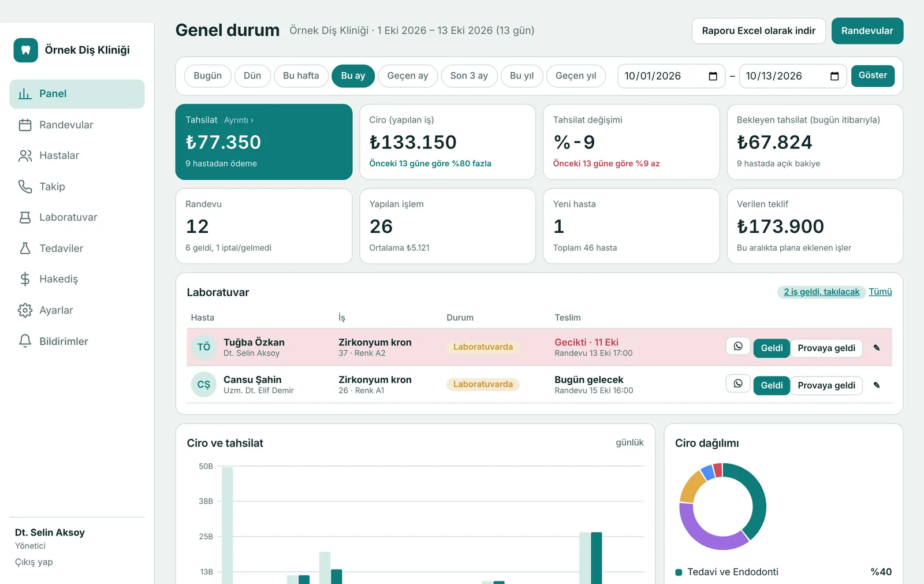Select the Son 3 ay filter
Screen dimensions: 924x584
tap(469, 76)
